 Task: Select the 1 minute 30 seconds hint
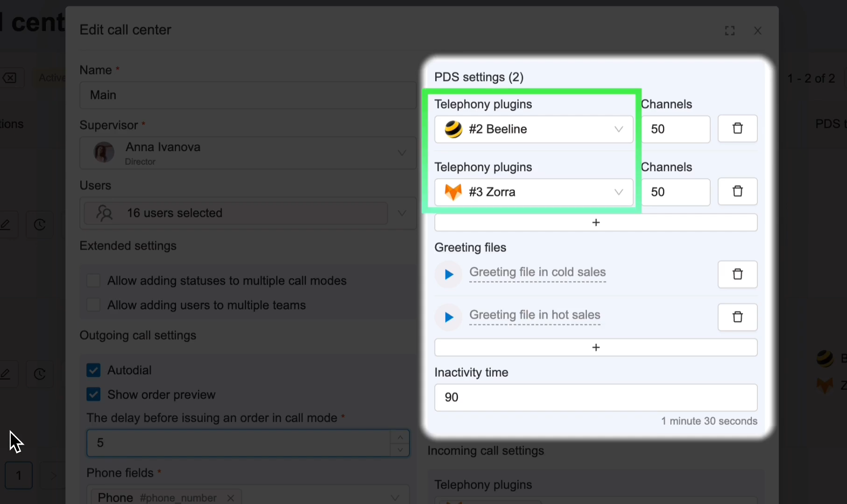pos(709,421)
